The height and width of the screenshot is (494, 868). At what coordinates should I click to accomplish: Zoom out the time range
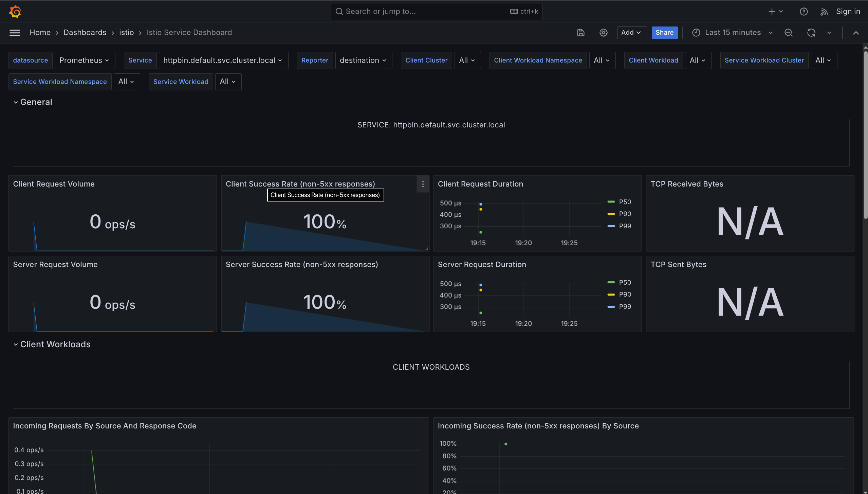pyautogui.click(x=788, y=33)
